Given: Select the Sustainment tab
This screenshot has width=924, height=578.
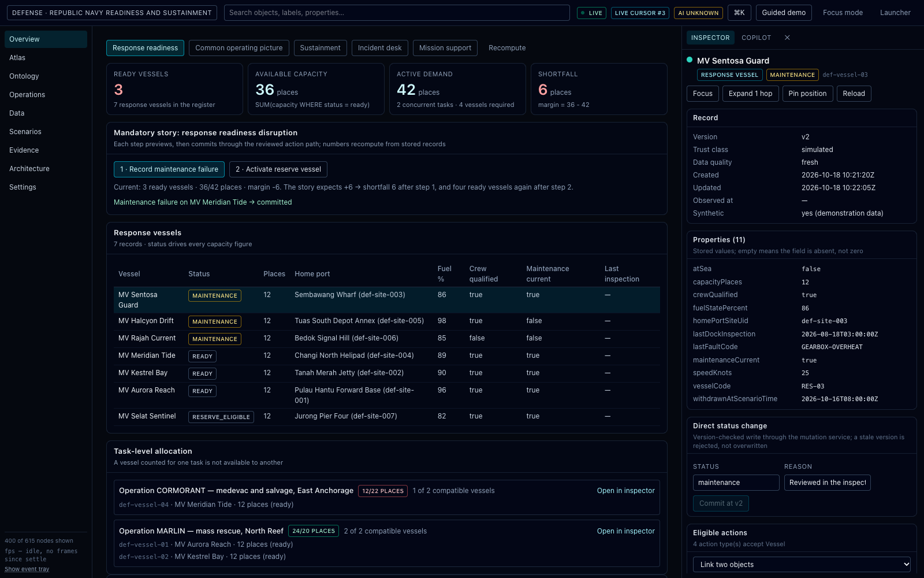Looking at the screenshot, I should [x=321, y=48].
